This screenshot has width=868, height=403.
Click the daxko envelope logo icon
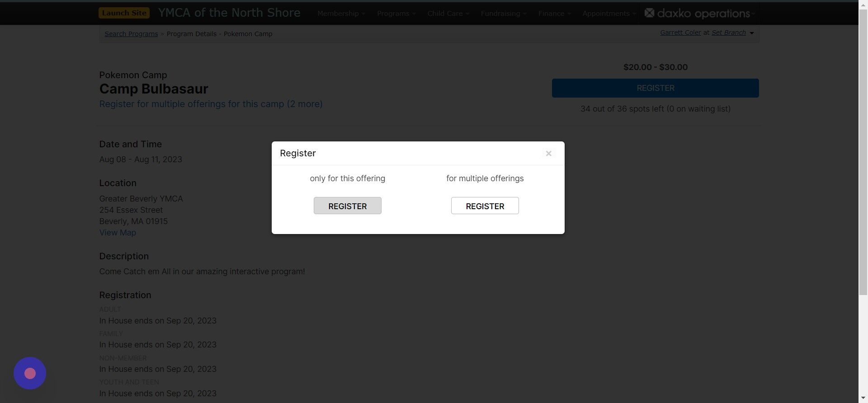(649, 13)
